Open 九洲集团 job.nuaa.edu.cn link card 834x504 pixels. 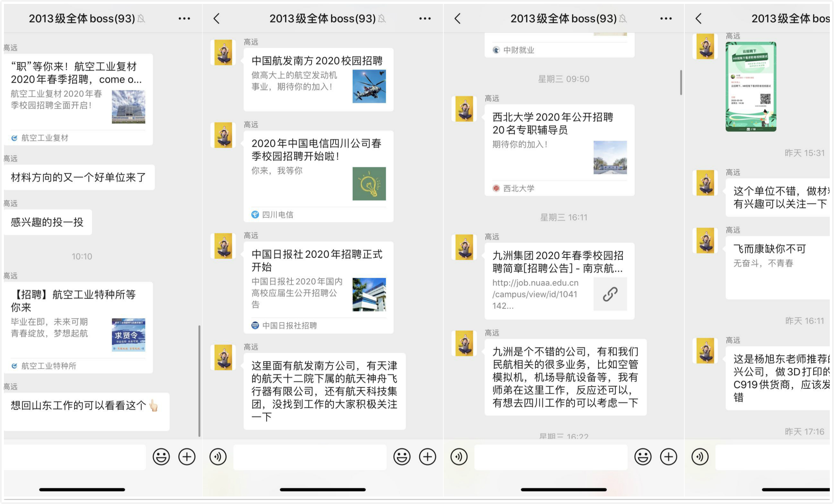(x=559, y=281)
